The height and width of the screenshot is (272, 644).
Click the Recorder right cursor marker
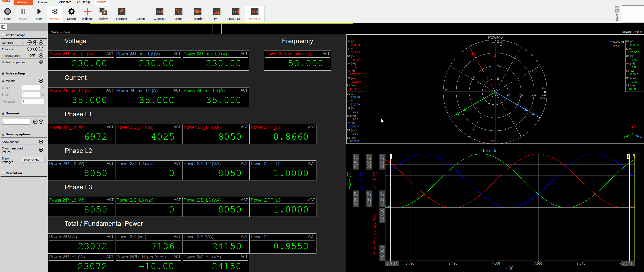[628, 156]
